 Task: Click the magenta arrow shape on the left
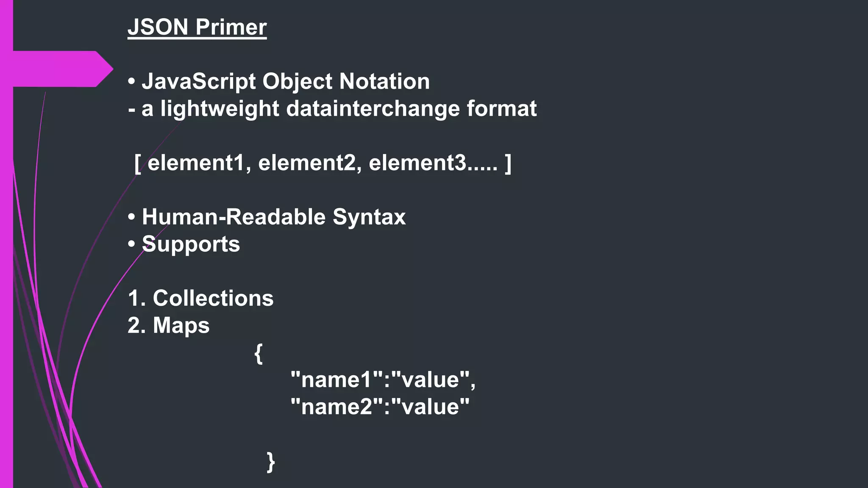[59, 69]
